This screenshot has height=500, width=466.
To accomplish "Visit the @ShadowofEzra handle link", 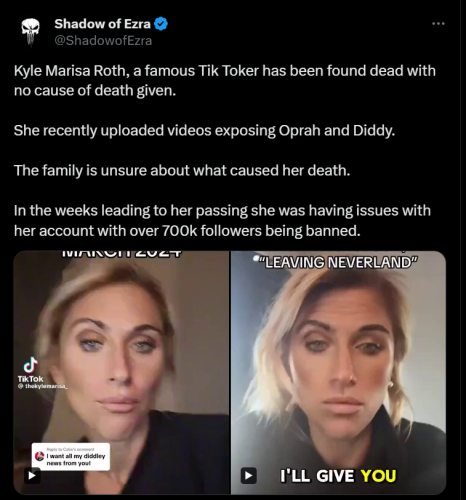I will (103, 41).
